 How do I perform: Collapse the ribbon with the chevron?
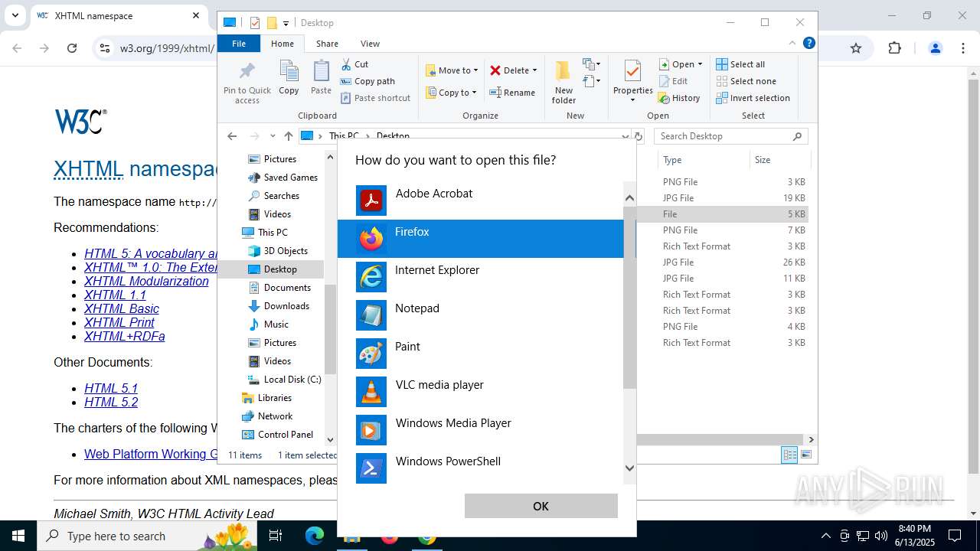coord(792,44)
